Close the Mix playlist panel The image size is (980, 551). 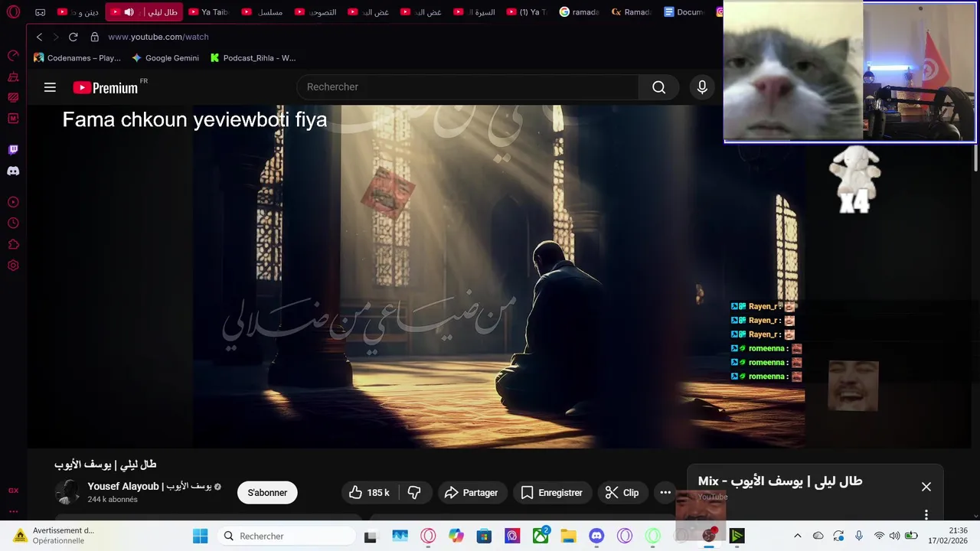[926, 487]
